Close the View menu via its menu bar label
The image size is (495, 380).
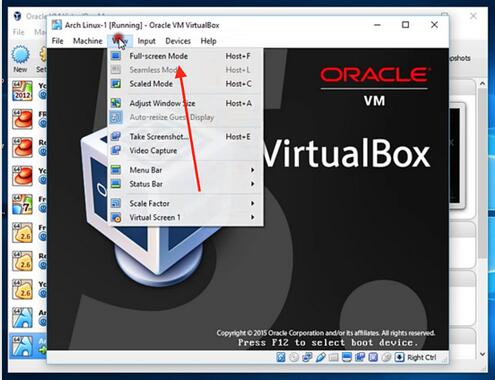click(x=120, y=41)
